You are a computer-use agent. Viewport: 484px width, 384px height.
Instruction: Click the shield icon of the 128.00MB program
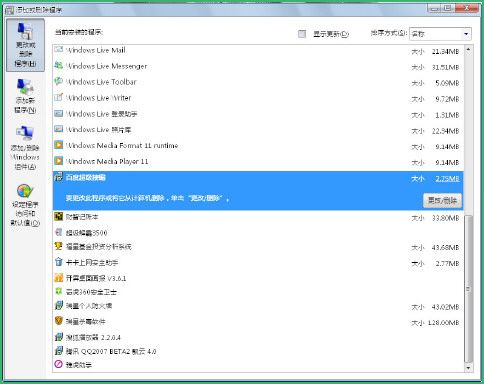(x=59, y=321)
